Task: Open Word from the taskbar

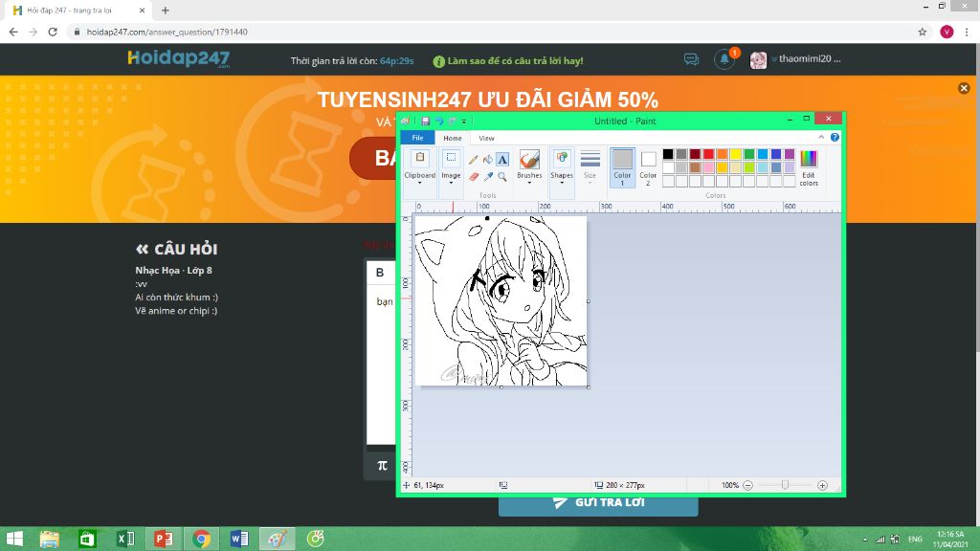Action: pos(239,539)
